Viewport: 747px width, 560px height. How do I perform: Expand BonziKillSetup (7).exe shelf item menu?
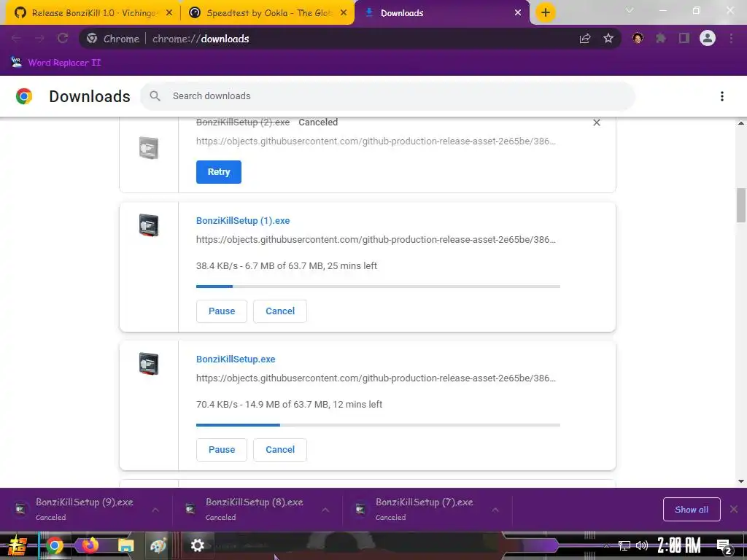[x=495, y=510]
